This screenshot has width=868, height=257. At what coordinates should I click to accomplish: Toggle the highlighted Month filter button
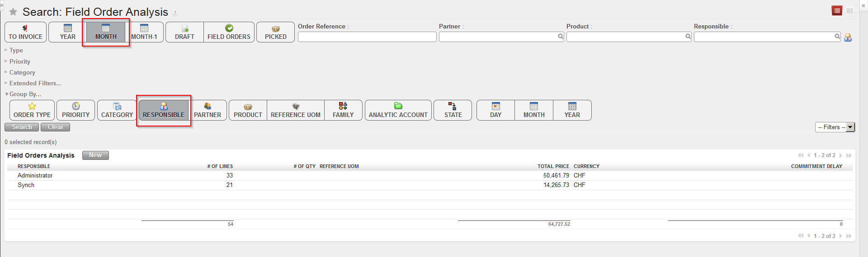[x=106, y=32]
